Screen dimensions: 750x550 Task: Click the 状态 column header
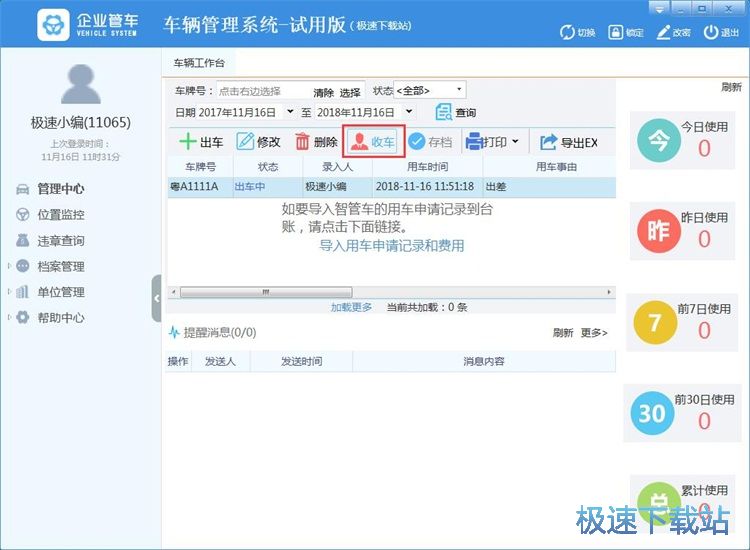click(x=268, y=167)
